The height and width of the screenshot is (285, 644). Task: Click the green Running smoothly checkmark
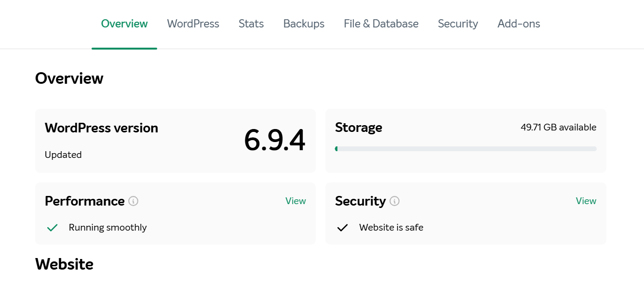coord(53,228)
